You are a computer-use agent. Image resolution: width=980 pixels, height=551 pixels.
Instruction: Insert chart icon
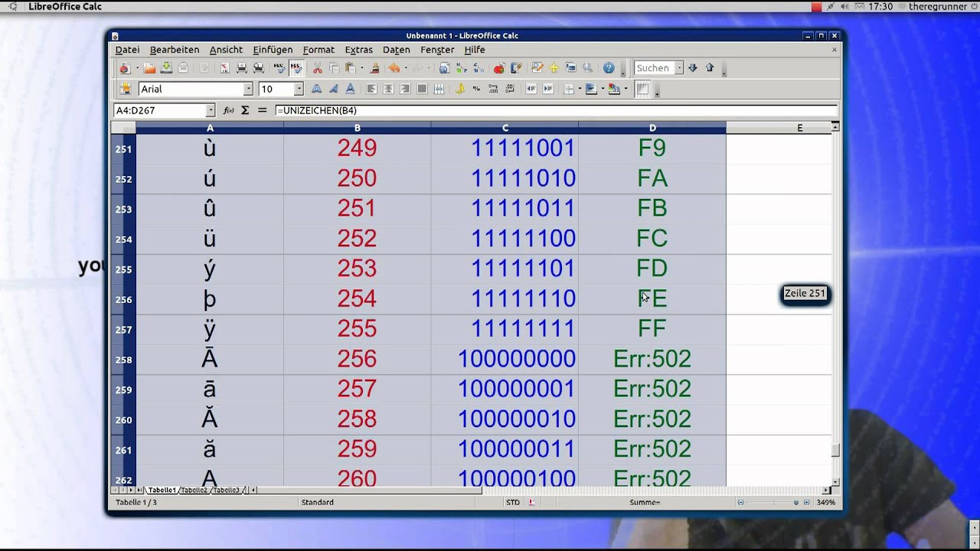click(x=499, y=68)
